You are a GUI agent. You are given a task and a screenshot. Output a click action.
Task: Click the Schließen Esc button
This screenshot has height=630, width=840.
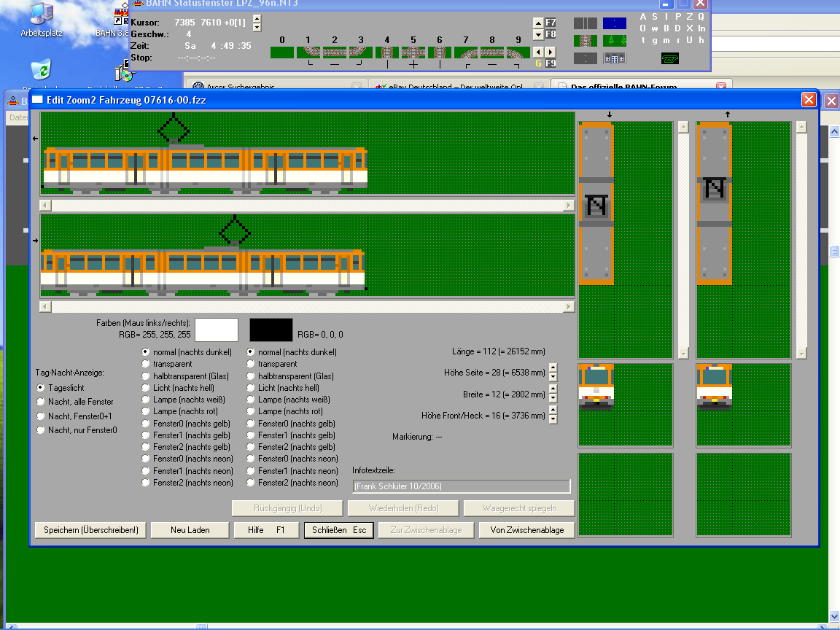pyautogui.click(x=339, y=530)
